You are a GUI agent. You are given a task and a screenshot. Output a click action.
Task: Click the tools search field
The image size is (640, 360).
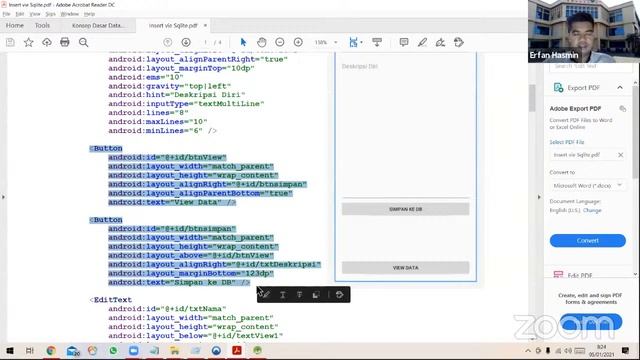pyautogui.click(x=591, y=67)
